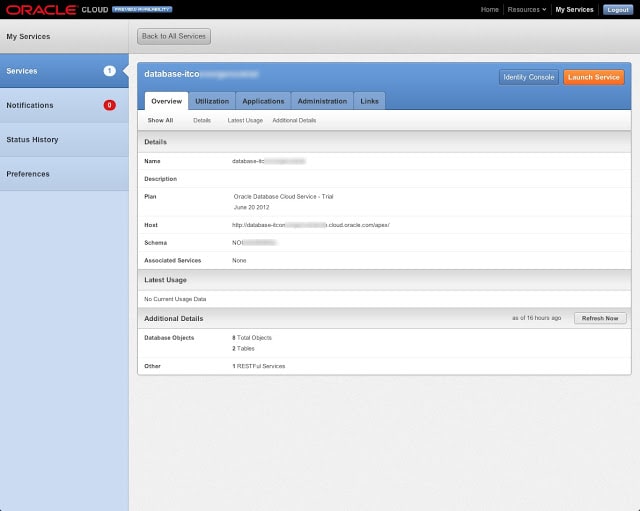Screen dimensions: 640x511
Task: Switch to the Overview tab
Action: click(167, 101)
